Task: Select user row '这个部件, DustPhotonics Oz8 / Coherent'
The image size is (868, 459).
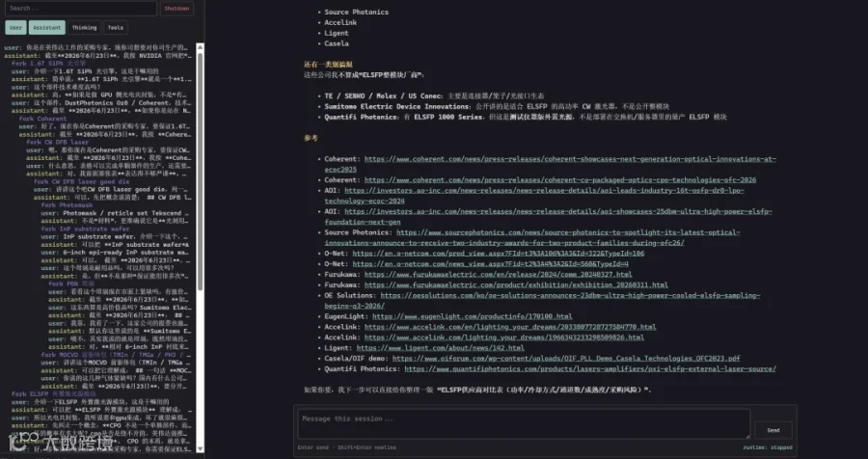Action: (x=100, y=103)
